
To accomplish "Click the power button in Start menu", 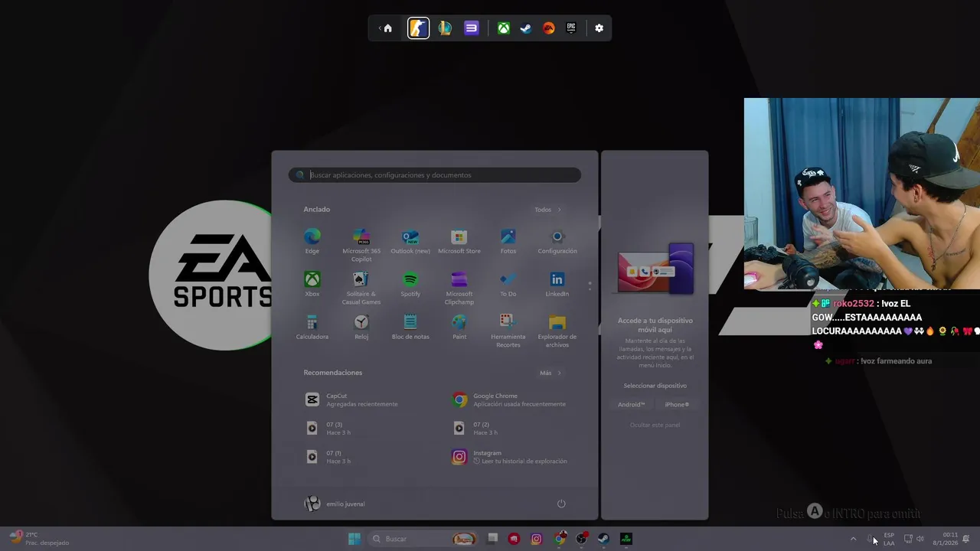I will (561, 504).
